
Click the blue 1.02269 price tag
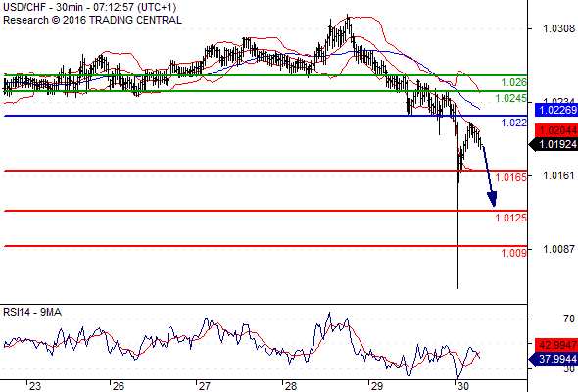pos(556,110)
